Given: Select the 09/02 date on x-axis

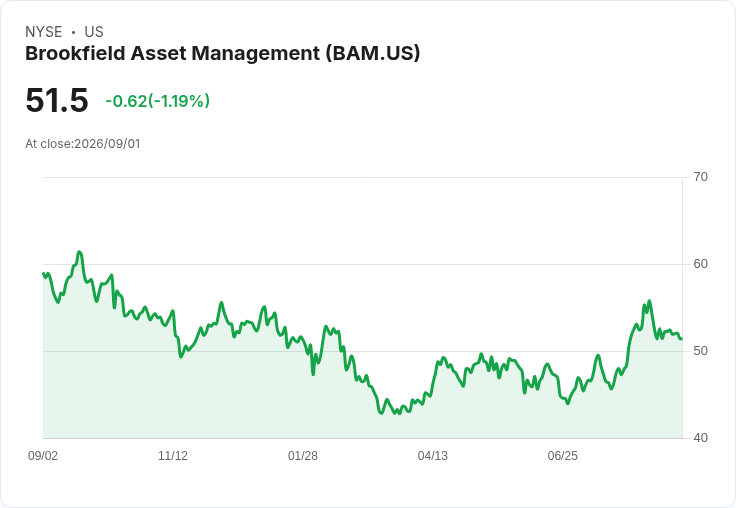Looking at the screenshot, I should pos(43,456).
